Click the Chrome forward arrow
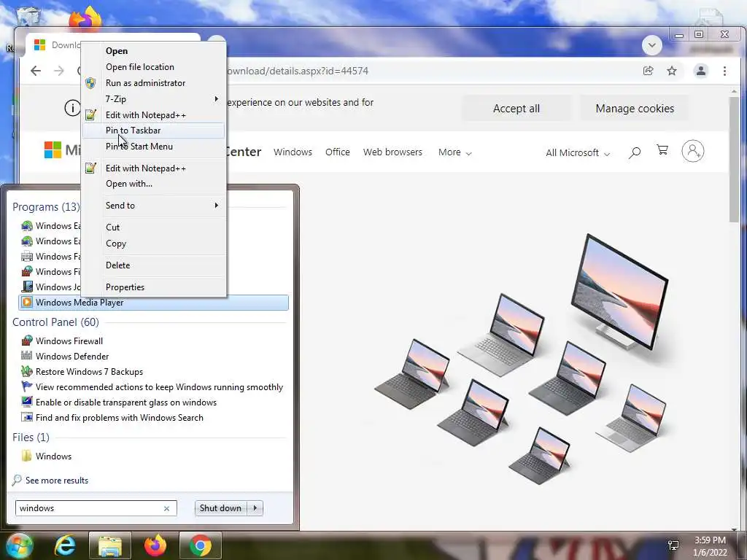This screenshot has width=747, height=560. (x=58, y=71)
